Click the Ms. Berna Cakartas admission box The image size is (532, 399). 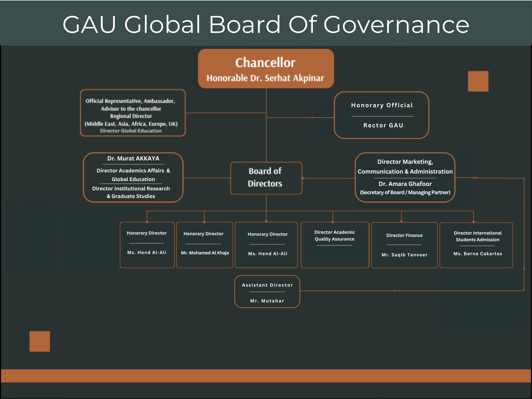(476, 245)
